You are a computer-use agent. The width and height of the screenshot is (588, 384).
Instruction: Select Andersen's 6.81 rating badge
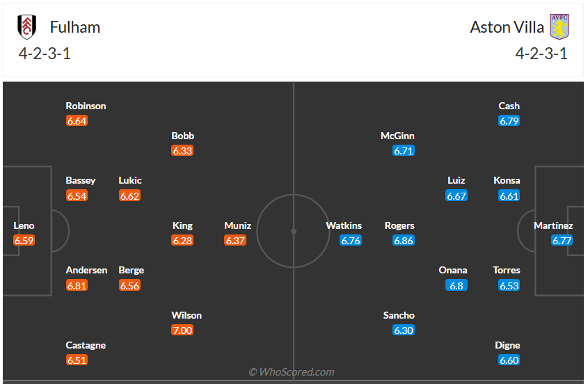pyautogui.click(x=77, y=285)
